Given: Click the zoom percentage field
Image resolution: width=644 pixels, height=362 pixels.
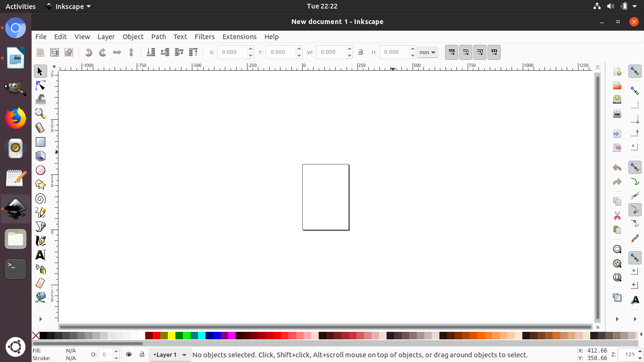Looking at the screenshot, I should point(627,354).
